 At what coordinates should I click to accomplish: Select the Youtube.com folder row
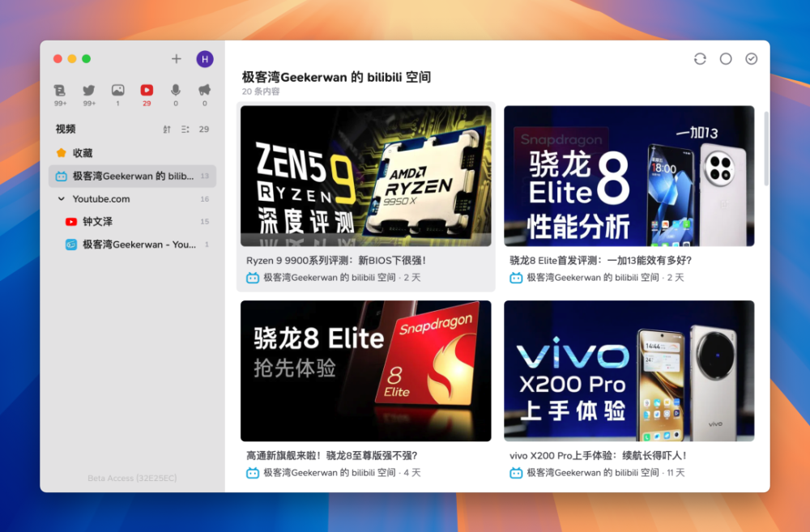coord(132,199)
